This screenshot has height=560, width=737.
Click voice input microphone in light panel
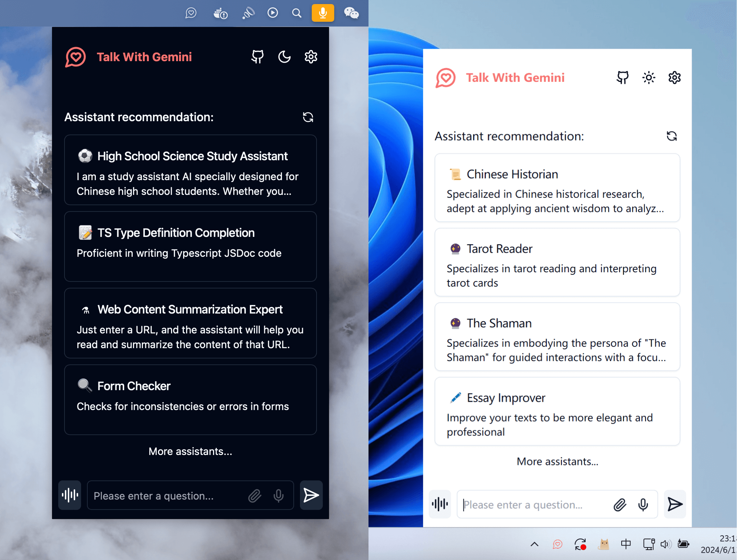point(643,504)
